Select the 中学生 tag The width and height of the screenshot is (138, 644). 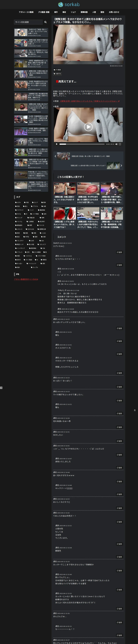pos(27,237)
